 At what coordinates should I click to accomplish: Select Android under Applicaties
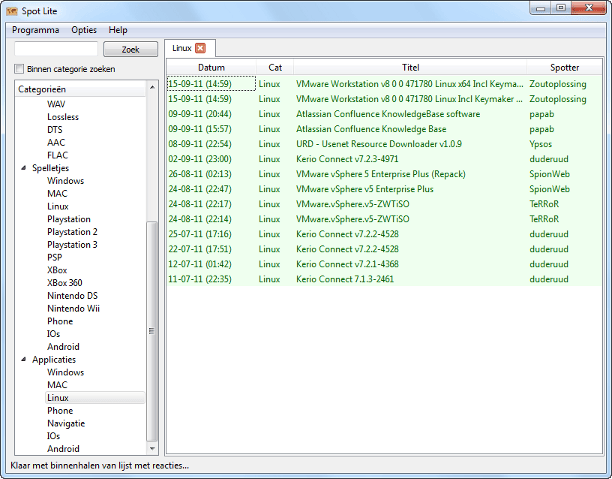tap(63, 449)
